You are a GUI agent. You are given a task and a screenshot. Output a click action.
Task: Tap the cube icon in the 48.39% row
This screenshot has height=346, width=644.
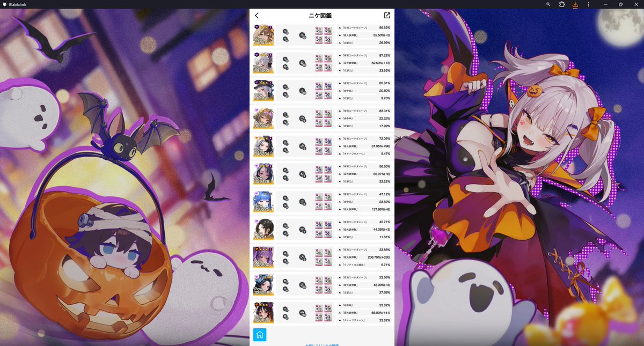[x=302, y=285]
